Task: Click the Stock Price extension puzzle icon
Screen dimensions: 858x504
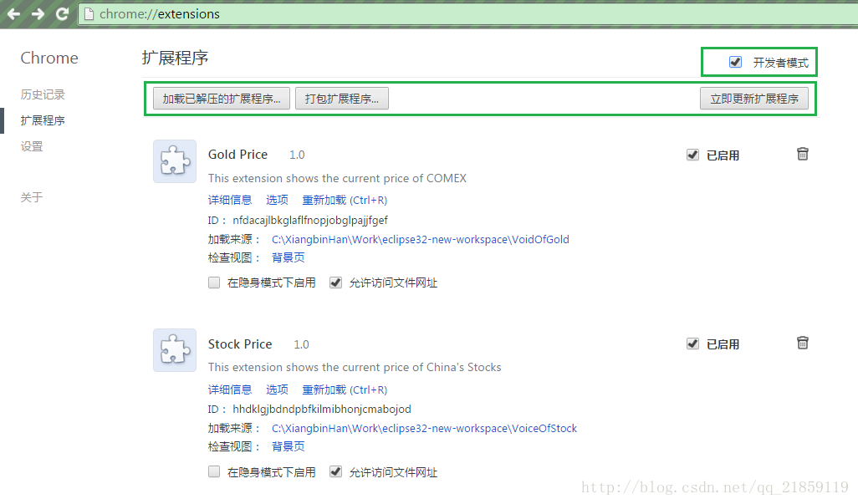Action: pyautogui.click(x=174, y=350)
